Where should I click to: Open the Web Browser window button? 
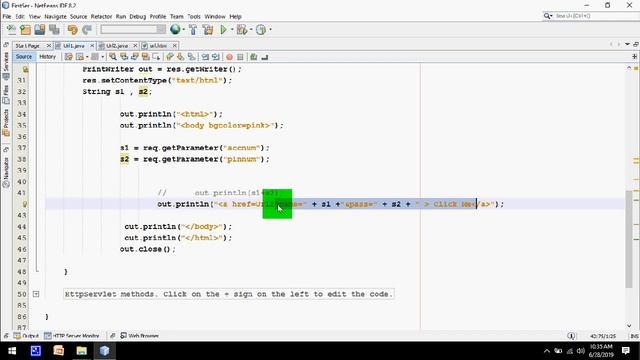coord(140,336)
